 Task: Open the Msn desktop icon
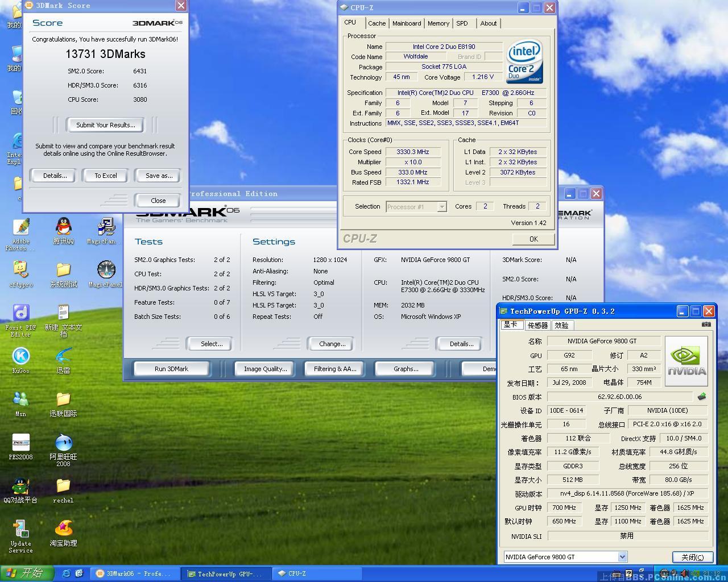(x=21, y=400)
